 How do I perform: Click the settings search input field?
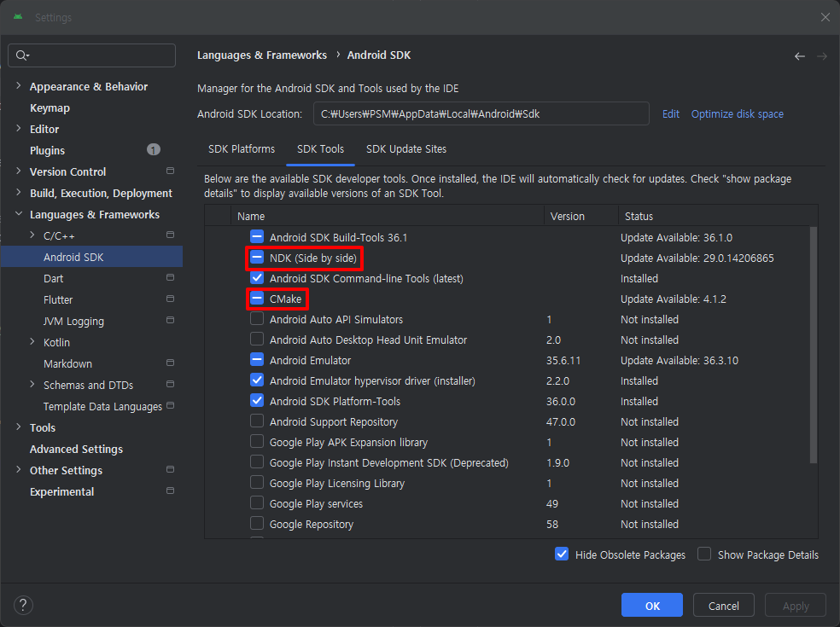(91, 55)
